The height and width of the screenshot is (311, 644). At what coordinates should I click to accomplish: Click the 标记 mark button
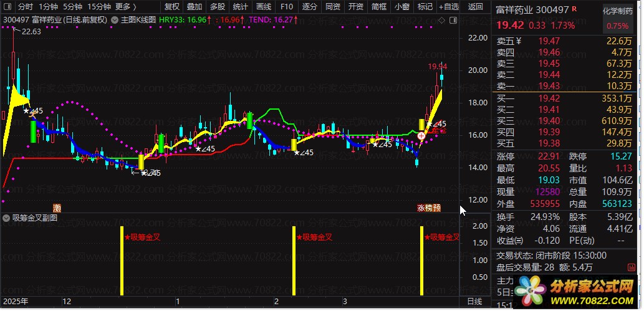[425, 7]
